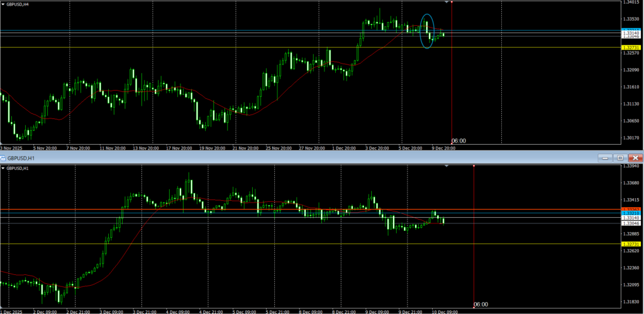Minimize the GBPUSD,H1 chart window

[606, 157]
